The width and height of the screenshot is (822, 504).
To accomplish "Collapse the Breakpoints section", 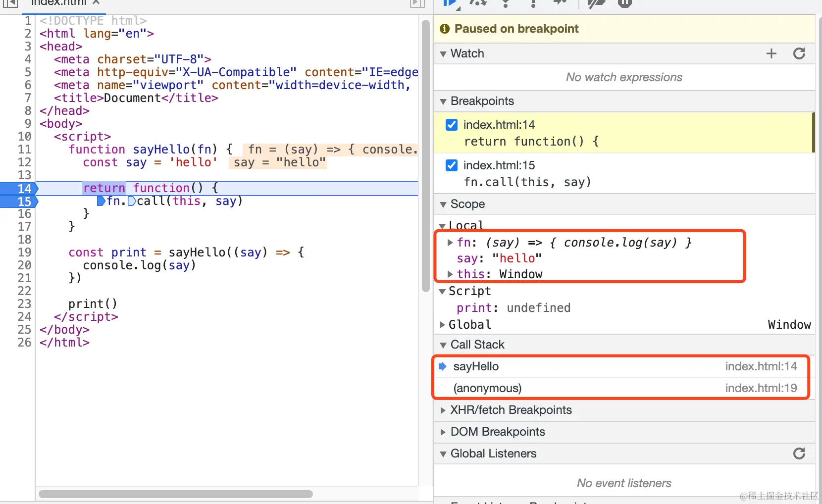I will click(443, 101).
